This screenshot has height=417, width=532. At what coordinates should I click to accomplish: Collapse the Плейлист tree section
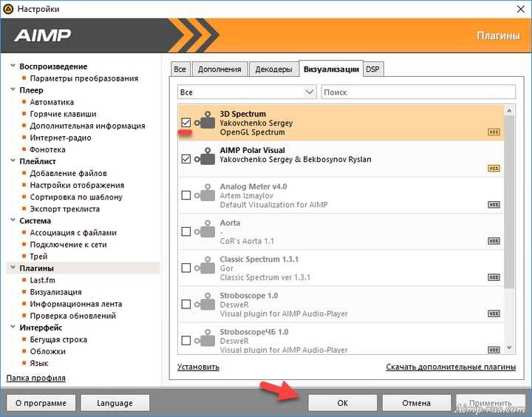tap(13, 161)
